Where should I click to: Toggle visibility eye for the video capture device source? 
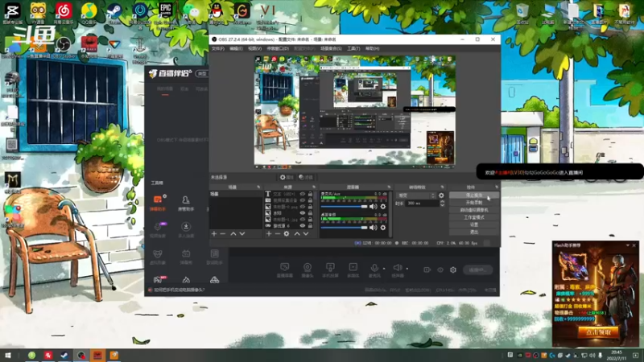[303, 200]
